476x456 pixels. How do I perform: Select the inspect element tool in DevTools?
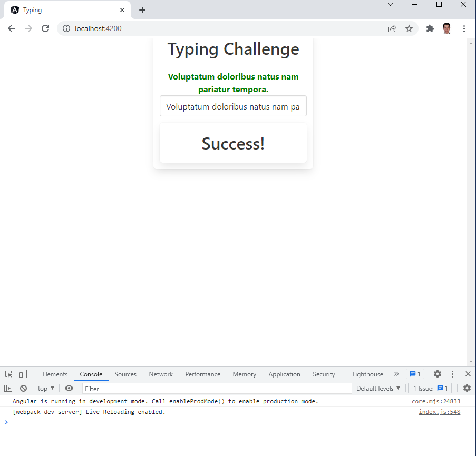click(8, 374)
